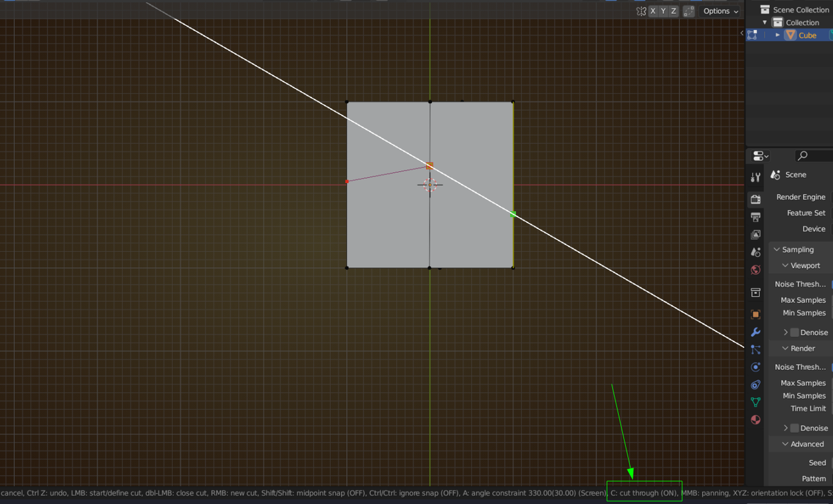Open the Physics properties tab
The height and width of the screenshot is (504, 833).
click(756, 367)
